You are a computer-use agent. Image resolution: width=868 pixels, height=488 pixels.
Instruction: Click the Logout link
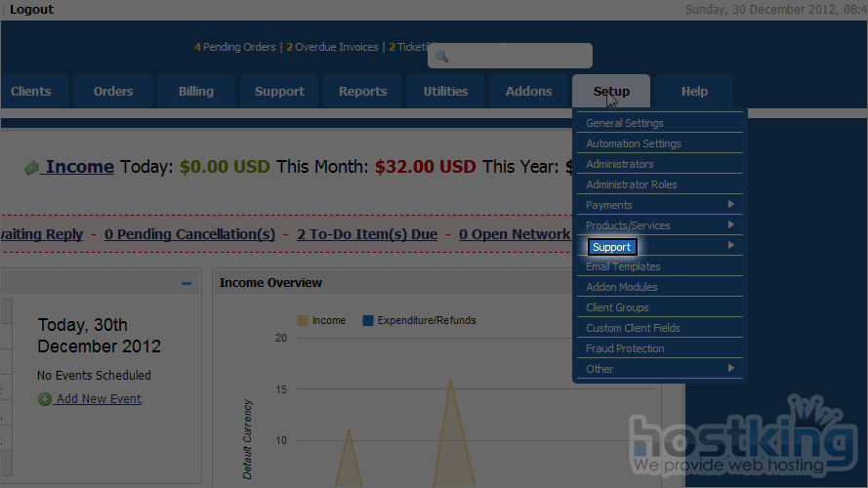31,10
